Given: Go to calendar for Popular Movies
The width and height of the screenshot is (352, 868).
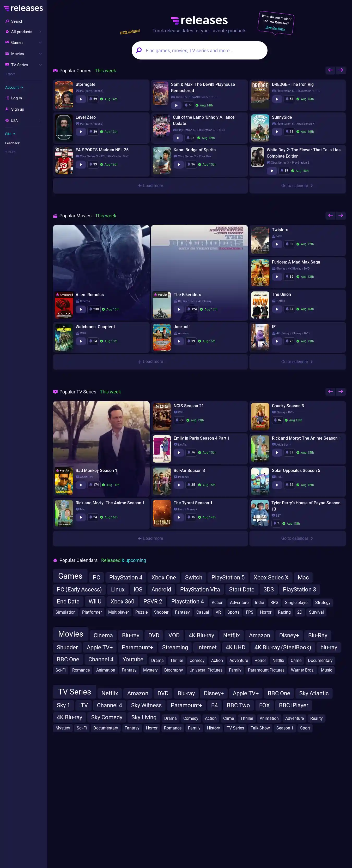Looking at the screenshot, I should 298,362.
